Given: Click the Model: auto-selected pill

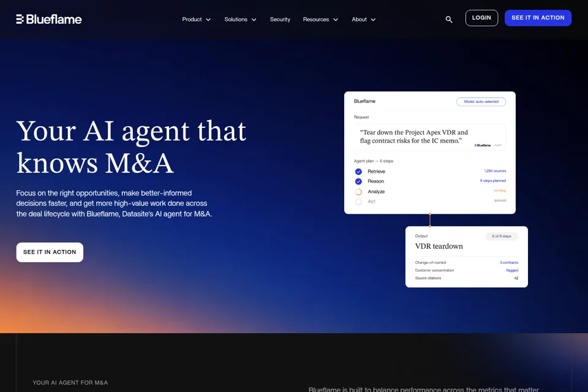Looking at the screenshot, I should click(481, 102).
